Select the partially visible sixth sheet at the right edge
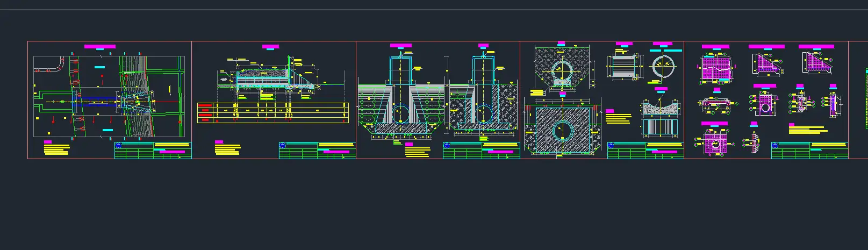 pyautogui.click(x=858, y=99)
